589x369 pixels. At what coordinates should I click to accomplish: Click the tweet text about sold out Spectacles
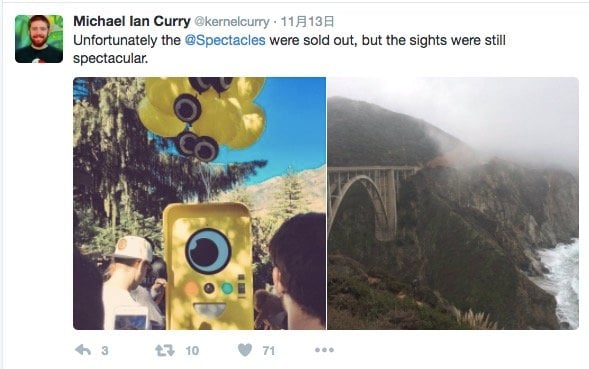289,49
